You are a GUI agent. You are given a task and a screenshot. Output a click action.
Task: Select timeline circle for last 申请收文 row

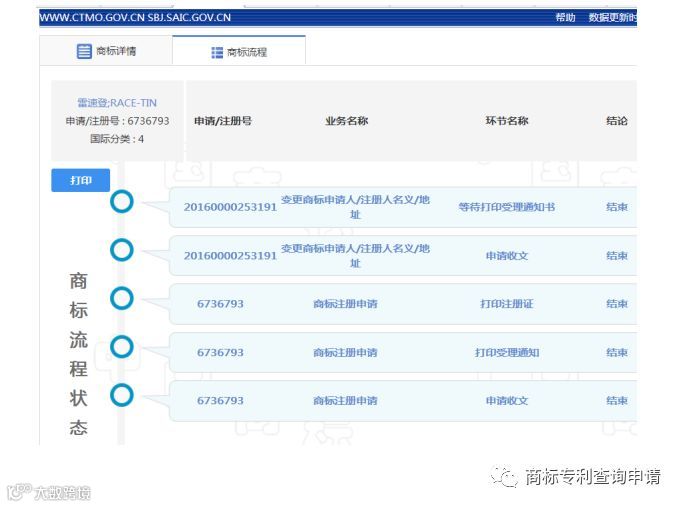tap(121, 395)
